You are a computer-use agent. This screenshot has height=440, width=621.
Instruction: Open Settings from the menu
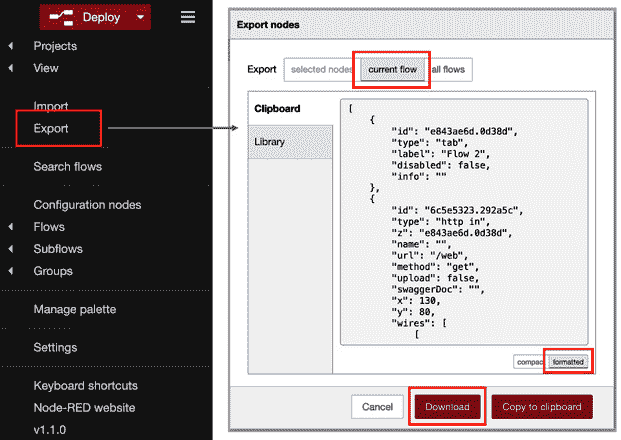(55, 347)
